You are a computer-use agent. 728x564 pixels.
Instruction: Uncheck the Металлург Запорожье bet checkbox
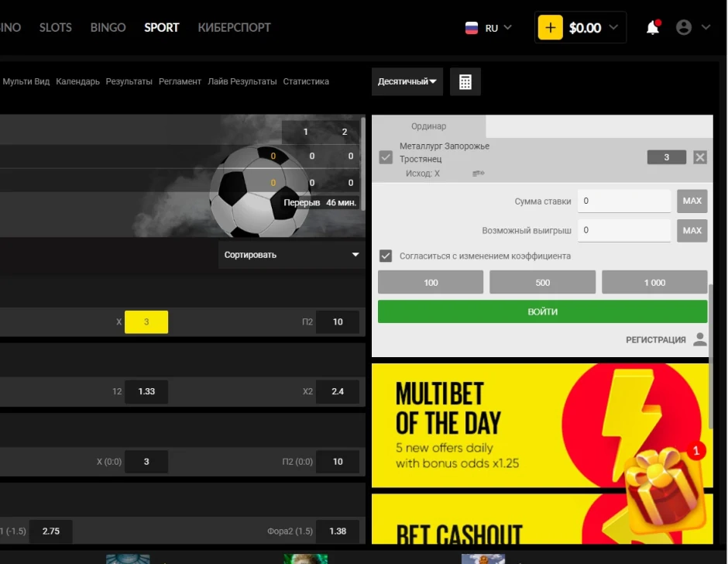[386, 157]
